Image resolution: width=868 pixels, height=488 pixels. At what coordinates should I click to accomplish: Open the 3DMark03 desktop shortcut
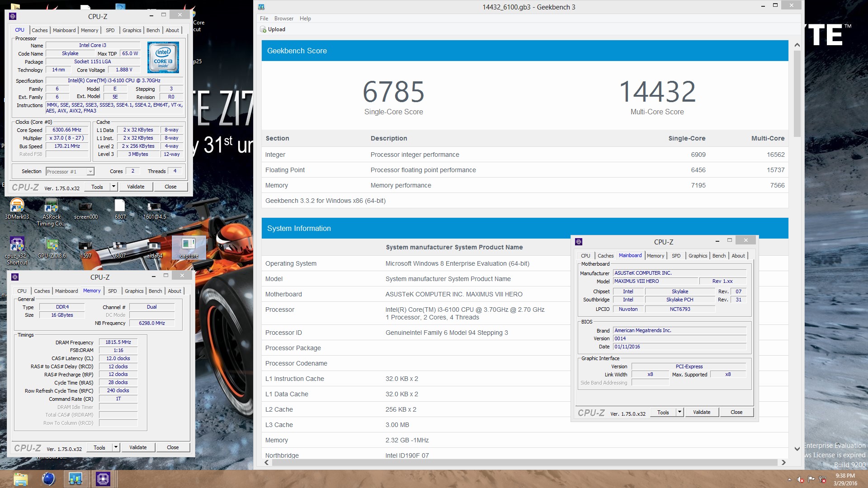coord(17,209)
